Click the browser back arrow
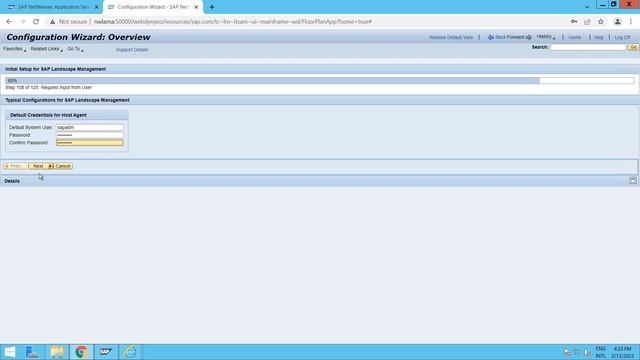The height and width of the screenshot is (360, 640). [9, 22]
